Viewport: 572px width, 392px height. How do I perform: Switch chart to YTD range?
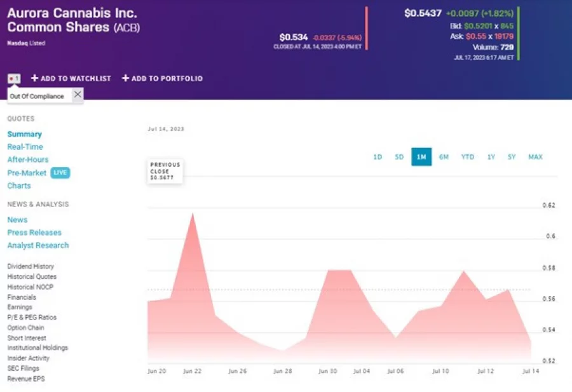click(467, 157)
